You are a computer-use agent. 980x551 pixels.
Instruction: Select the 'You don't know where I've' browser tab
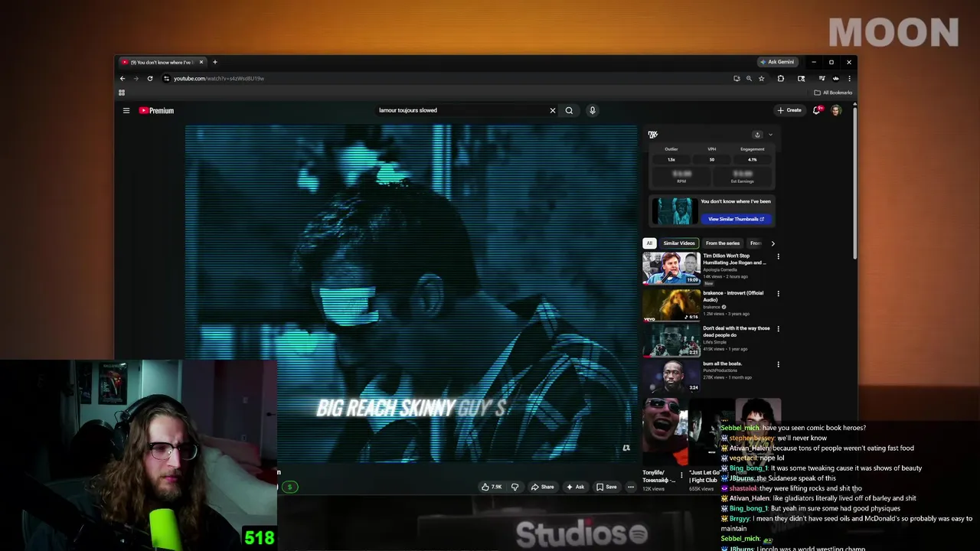pos(162,62)
